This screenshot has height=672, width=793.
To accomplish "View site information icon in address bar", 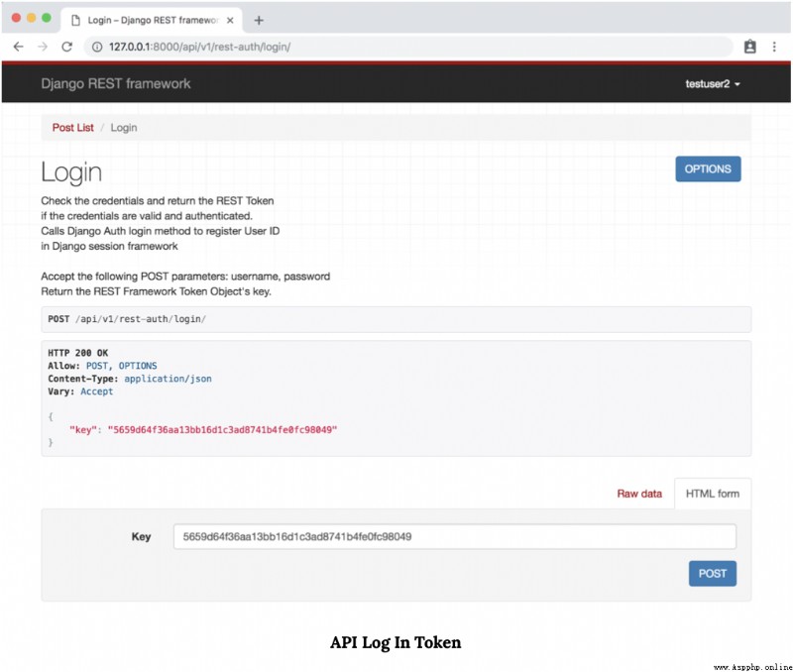I will tap(96, 47).
